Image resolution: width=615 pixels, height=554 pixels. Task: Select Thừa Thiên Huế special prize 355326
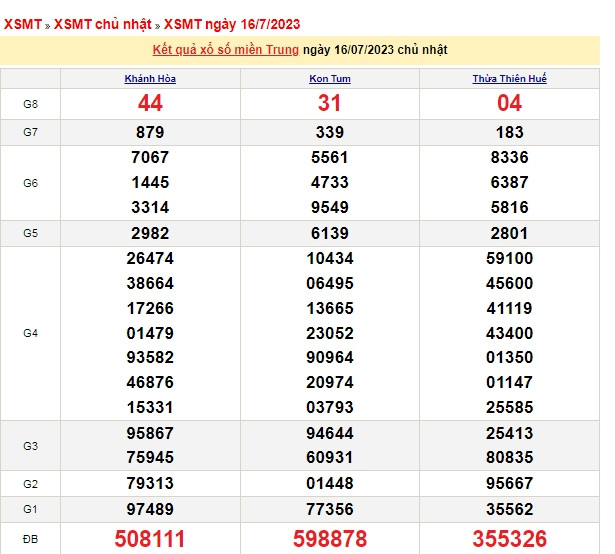pos(510,539)
